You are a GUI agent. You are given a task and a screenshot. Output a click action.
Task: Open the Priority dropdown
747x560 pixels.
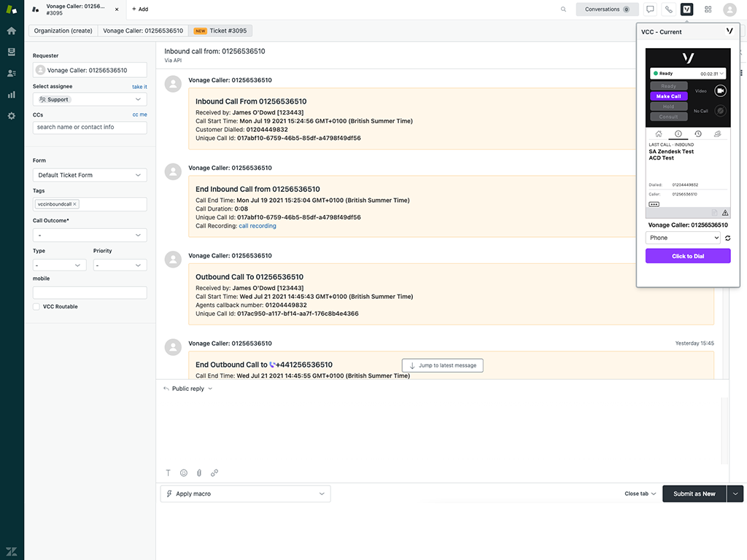pos(120,265)
